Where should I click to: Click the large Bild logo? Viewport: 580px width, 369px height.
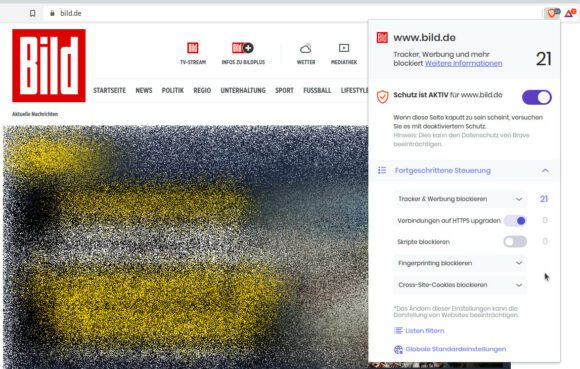pyautogui.click(x=49, y=65)
